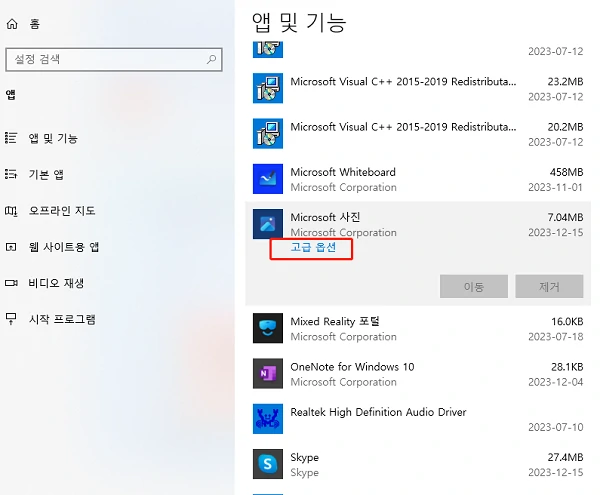Select the Mixed Reality 포털 app name
Image resolution: width=600 pixels, height=495 pixels.
click(335, 321)
